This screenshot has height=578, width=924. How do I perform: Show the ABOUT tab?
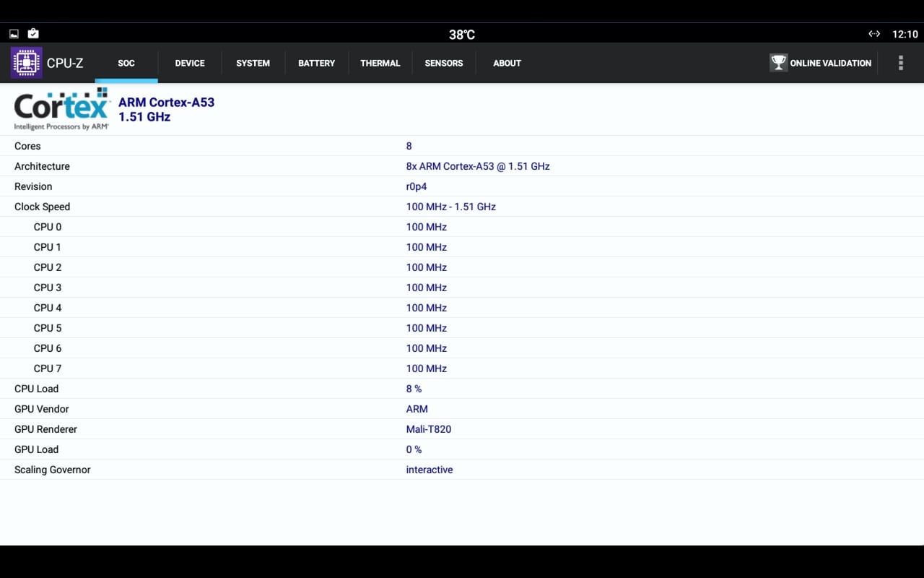(x=507, y=64)
